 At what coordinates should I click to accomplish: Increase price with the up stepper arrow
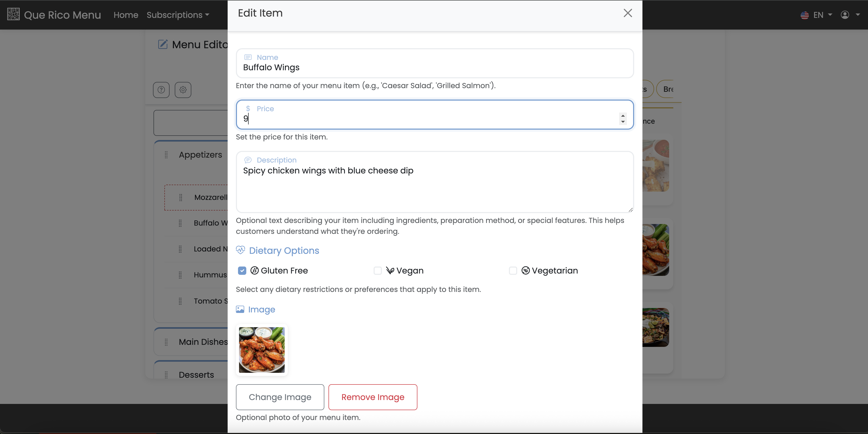point(623,116)
